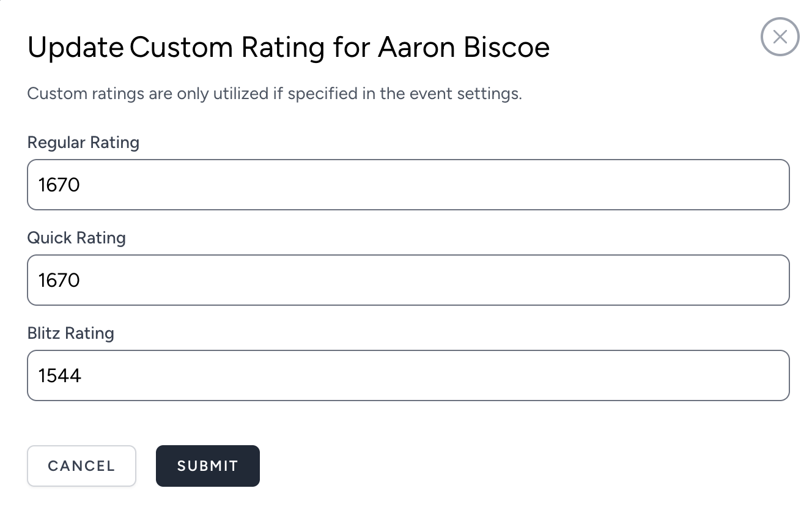Focus the Regular Rating input field
812x510 pixels.
pyautogui.click(x=408, y=185)
